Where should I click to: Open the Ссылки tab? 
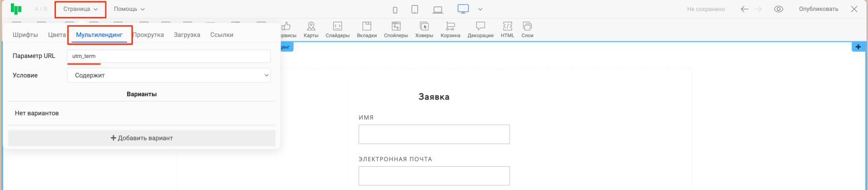pos(222,35)
